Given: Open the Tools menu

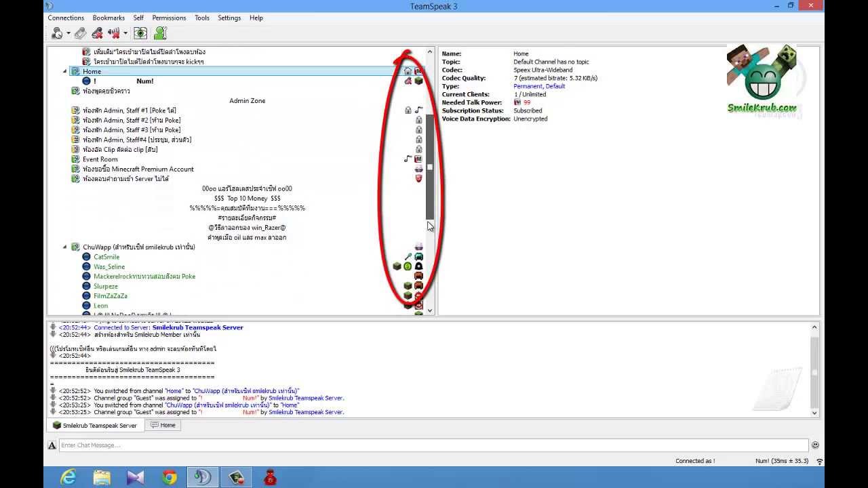Looking at the screenshot, I should tap(202, 18).
